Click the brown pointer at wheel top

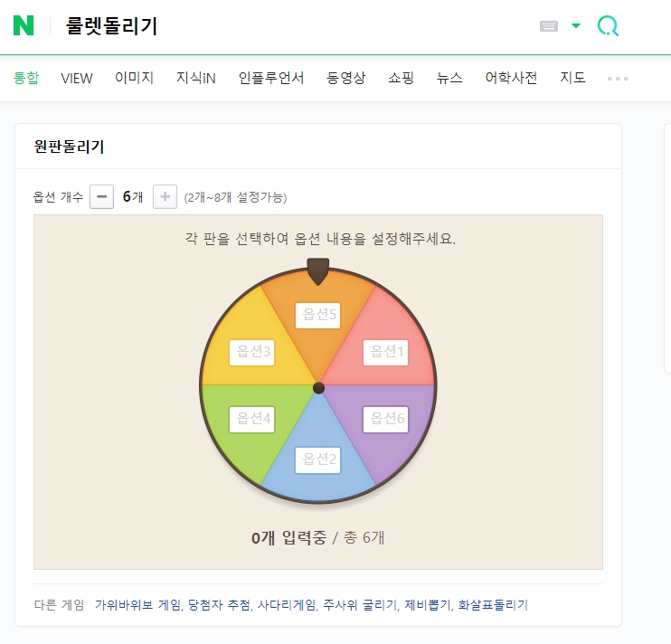click(x=318, y=271)
